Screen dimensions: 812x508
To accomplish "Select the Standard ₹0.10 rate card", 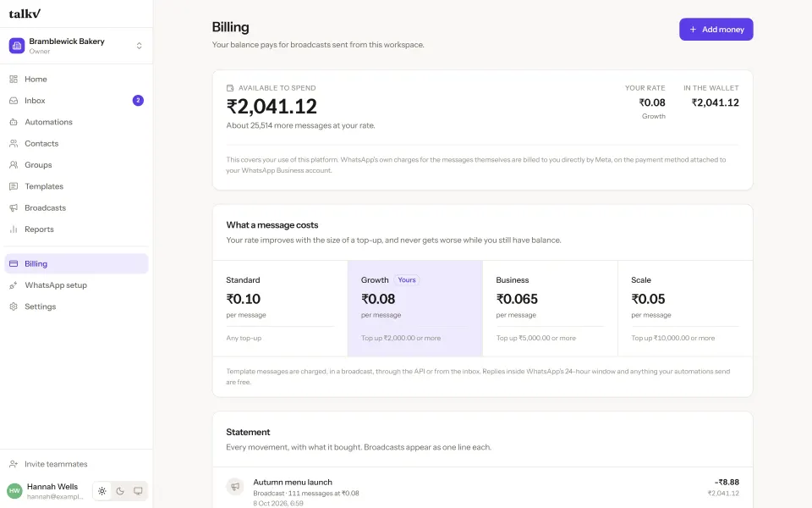I will [x=280, y=308].
